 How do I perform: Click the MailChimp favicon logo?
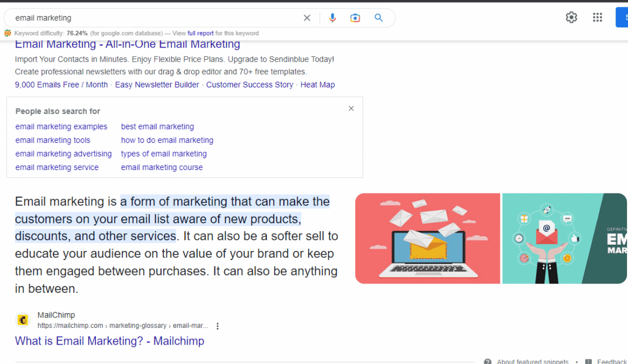point(23,320)
